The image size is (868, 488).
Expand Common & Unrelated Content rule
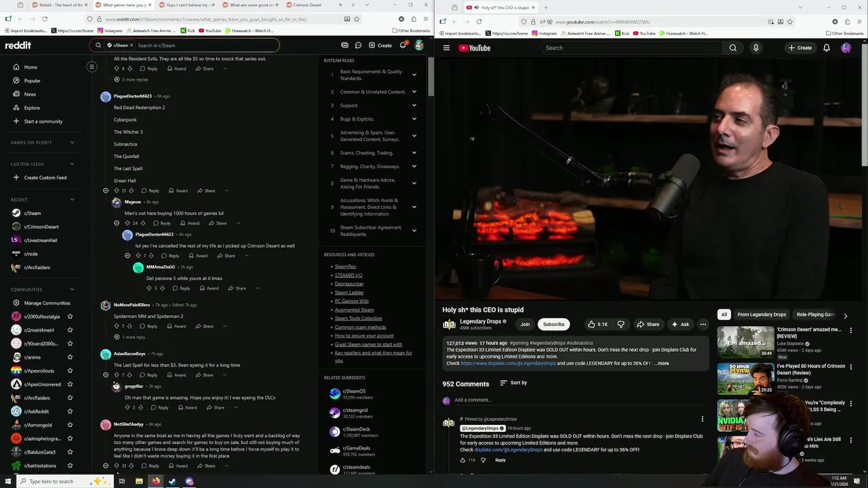(414, 91)
